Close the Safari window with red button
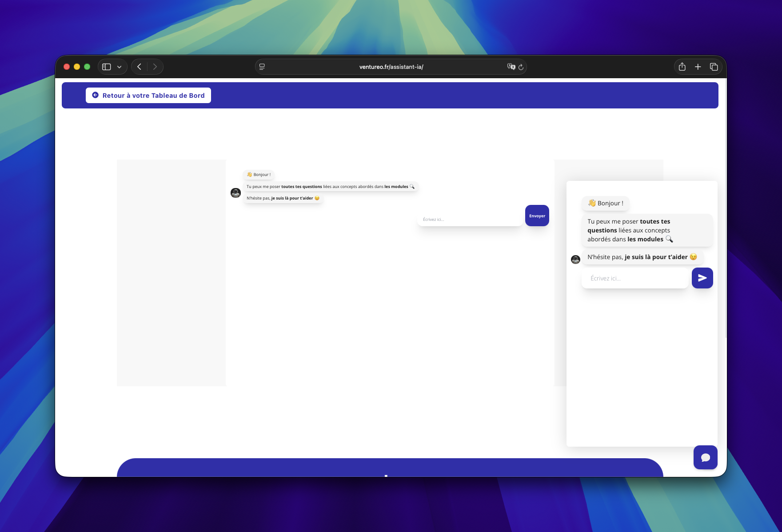The width and height of the screenshot is (782, 532). (x=67, y=67)
